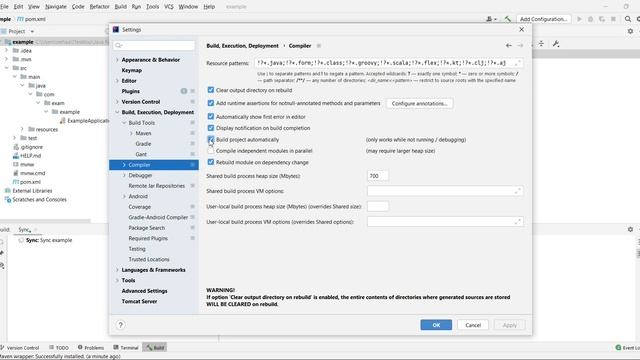Click the Configure annotations button
Screen dimensions: 640x360
coord(419,104)
